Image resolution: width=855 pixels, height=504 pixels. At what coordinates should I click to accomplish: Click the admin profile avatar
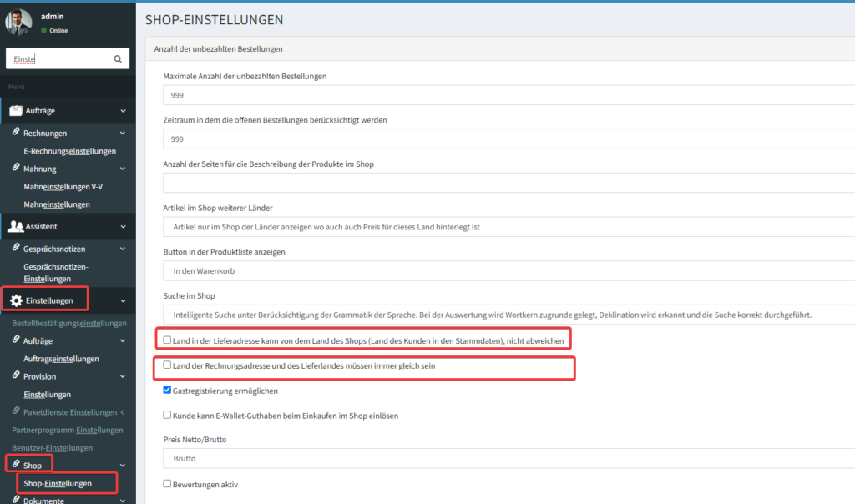(18, 23)
